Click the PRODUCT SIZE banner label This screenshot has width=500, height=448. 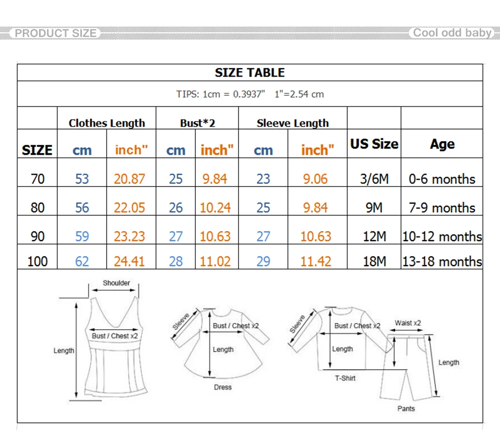[56, 33]
